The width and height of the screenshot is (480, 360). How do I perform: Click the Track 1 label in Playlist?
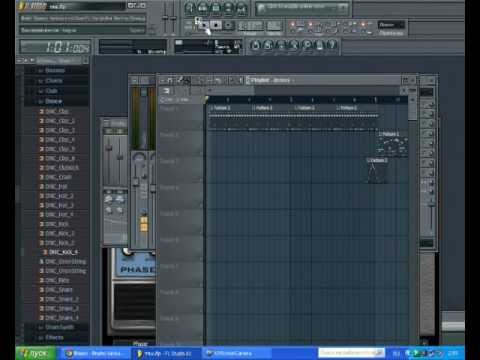pos(170,108)
